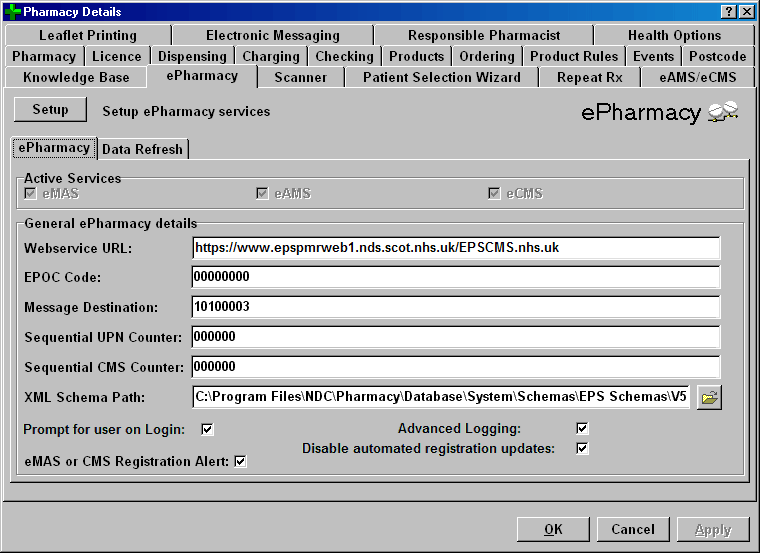
Task: Toggle eMAS or CMS Registration Alert
Action: coord(240,461)
